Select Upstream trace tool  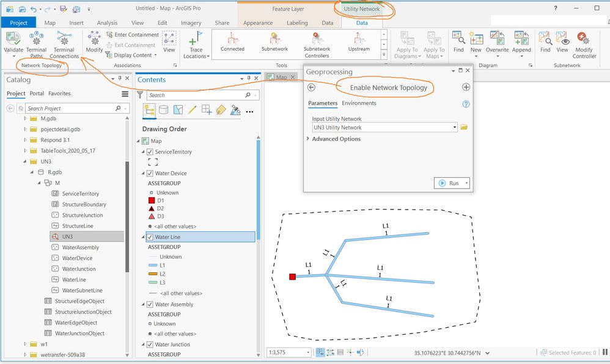point(359,42)
